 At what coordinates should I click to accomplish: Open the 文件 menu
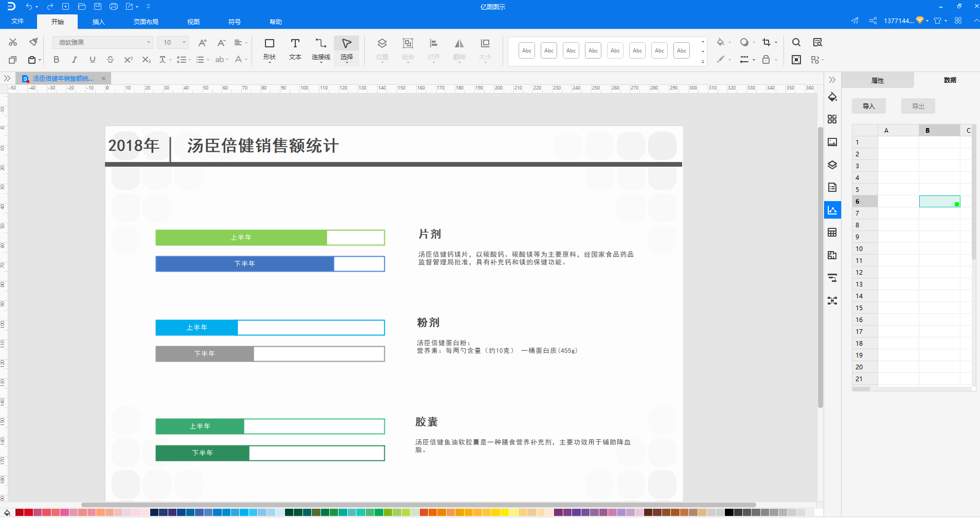coord(17,21)
